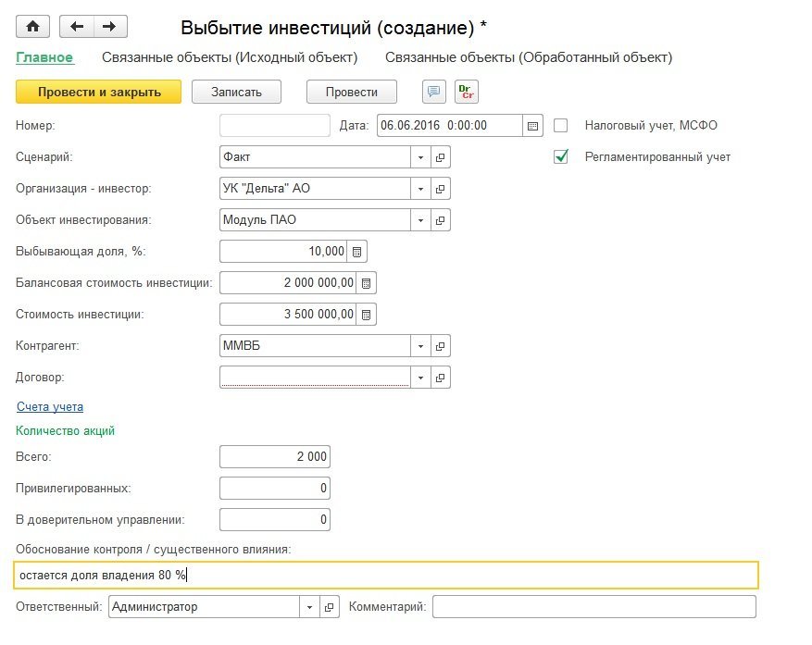Click the Записать button

[237, 93]
